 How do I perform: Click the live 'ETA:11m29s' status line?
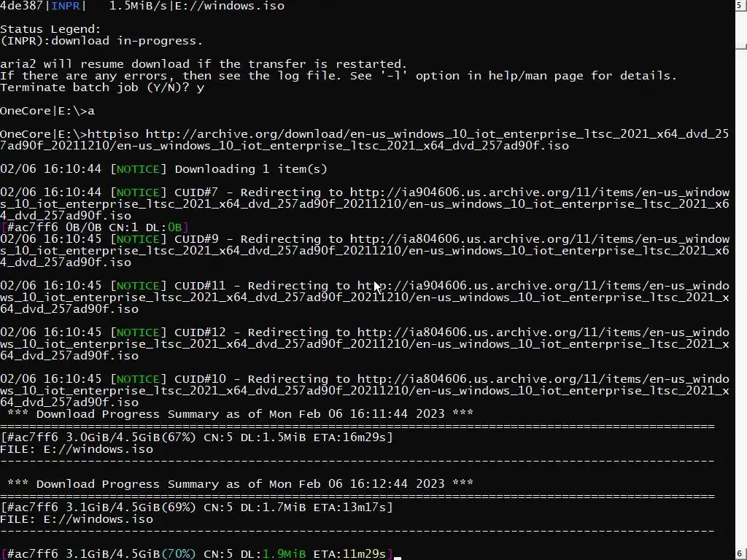coord(196,554)
